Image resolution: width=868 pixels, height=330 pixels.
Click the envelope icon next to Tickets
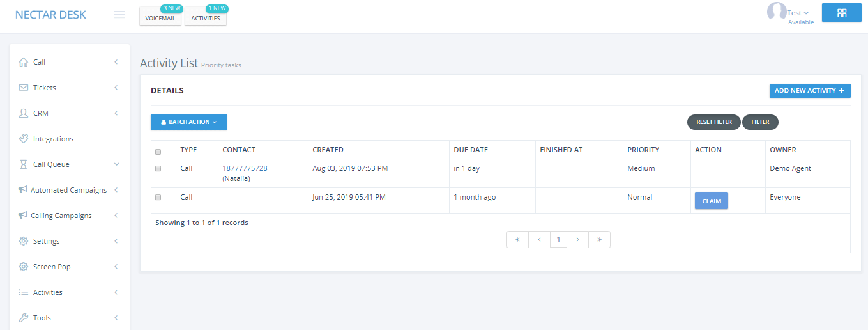(24, 88)
